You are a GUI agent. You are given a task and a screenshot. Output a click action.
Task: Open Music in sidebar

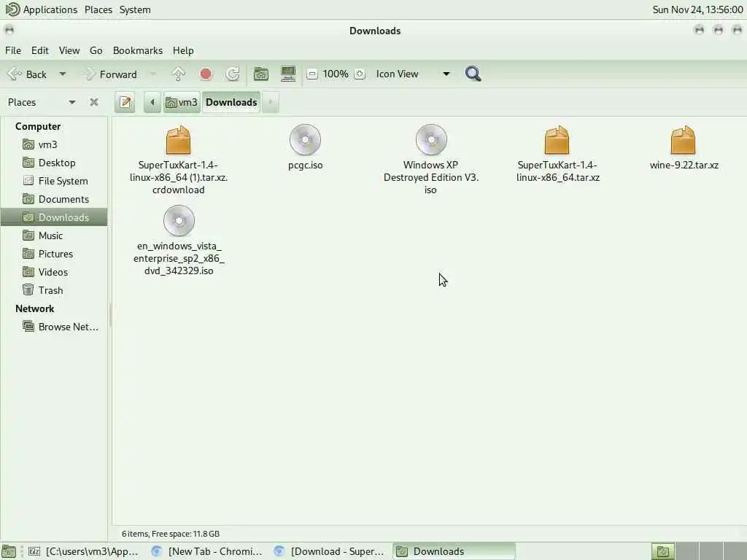click(54, 236)
